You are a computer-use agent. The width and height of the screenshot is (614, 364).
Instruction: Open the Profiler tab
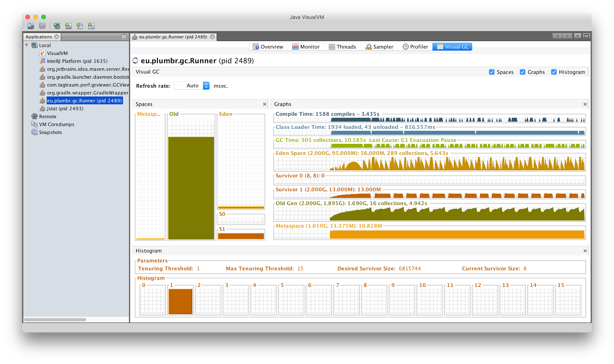tap(415, 47)
